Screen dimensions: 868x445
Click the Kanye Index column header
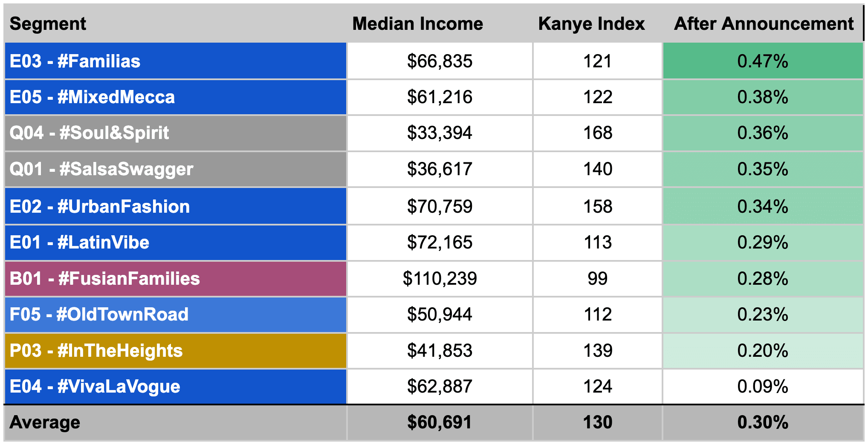coord(591,24)
